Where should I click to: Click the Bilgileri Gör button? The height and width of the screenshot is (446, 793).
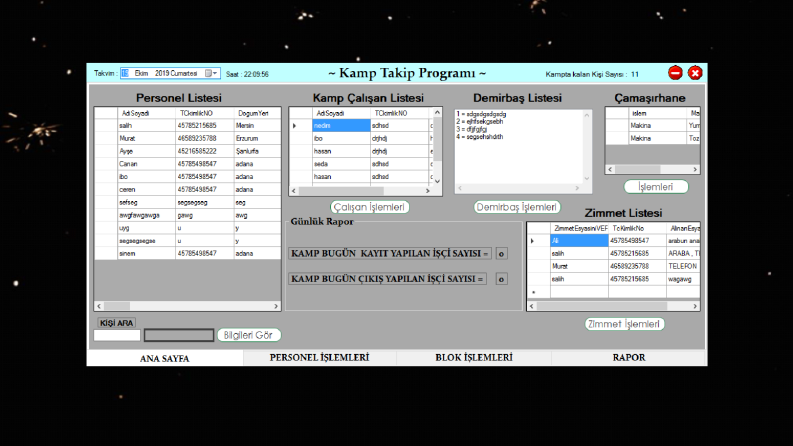(x=248, y=335)
